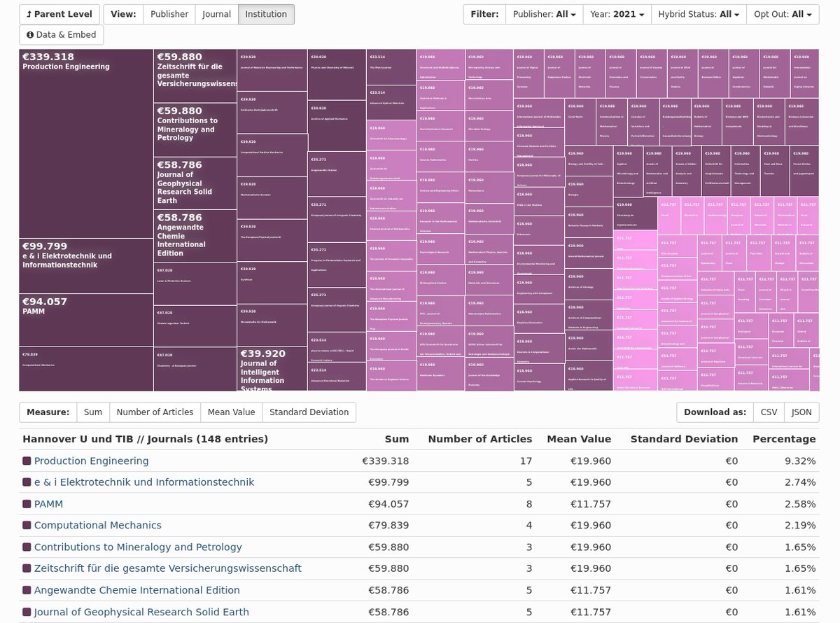Set the measure to Sum
Image resolution: width=840 pixels, height=623 pixels.
(x=93, y=412)
